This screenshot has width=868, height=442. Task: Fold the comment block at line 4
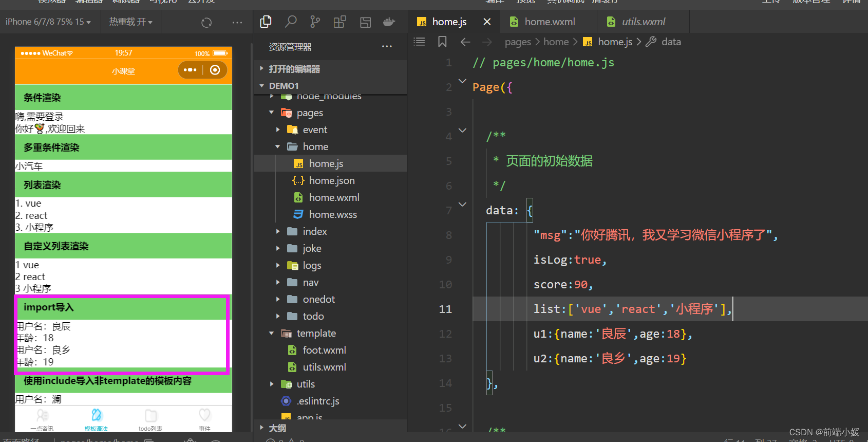click(462, 130)
